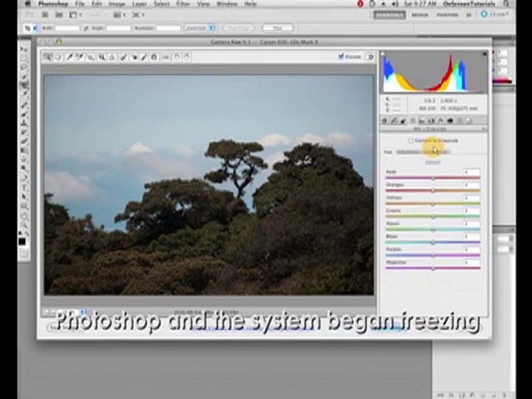Click the Magentas hue slider handle
The width and height of the screenshot is (532, 399).
[433, 268]
